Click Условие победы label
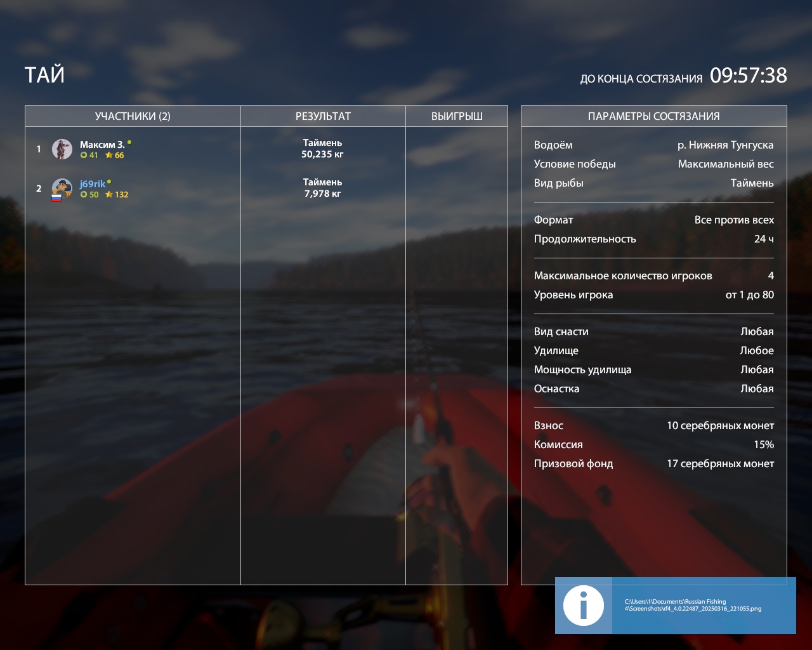Image resolution: width=812 pixels, height=650 pixels. [575, 164]
